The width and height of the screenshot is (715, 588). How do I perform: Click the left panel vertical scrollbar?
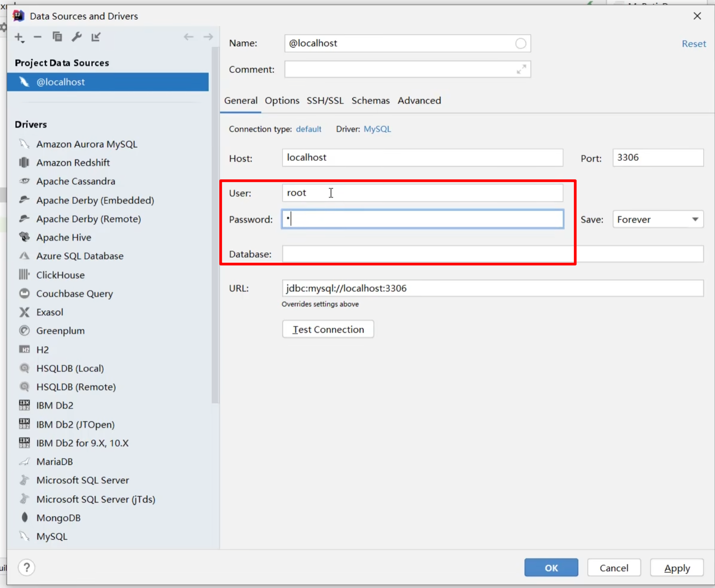(215, 224)
